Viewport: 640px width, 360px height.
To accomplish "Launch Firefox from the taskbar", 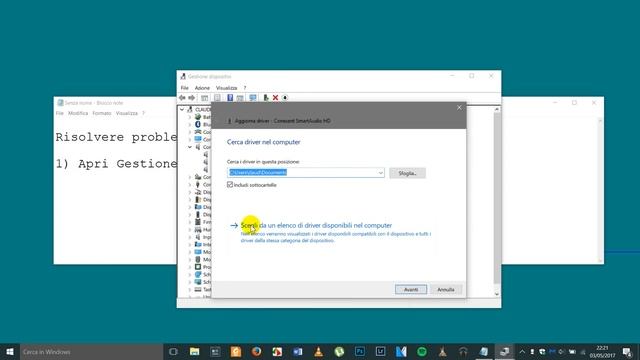I will (x=256, y=351).
